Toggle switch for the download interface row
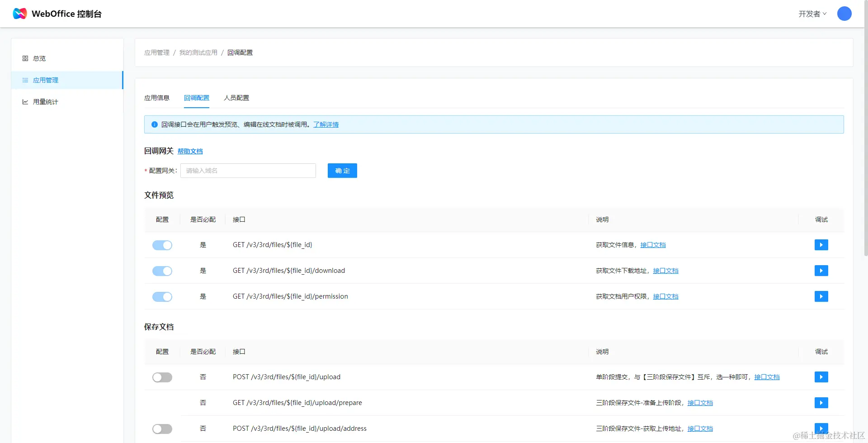Image resolution: width=868 pixels, height=443 pixels. pyautogui.click(x=162, y=271)
